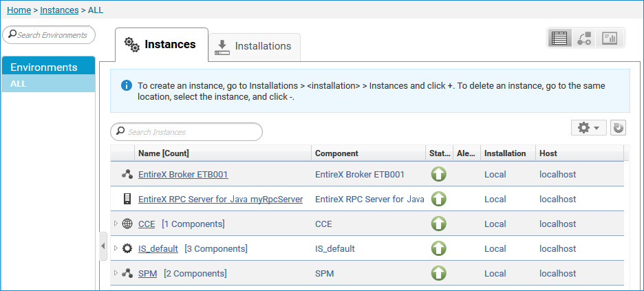Image resolution: width=644 pixels, height=291 pixels.
Task: Click the Environments panel header
Action: click(48, 67)
